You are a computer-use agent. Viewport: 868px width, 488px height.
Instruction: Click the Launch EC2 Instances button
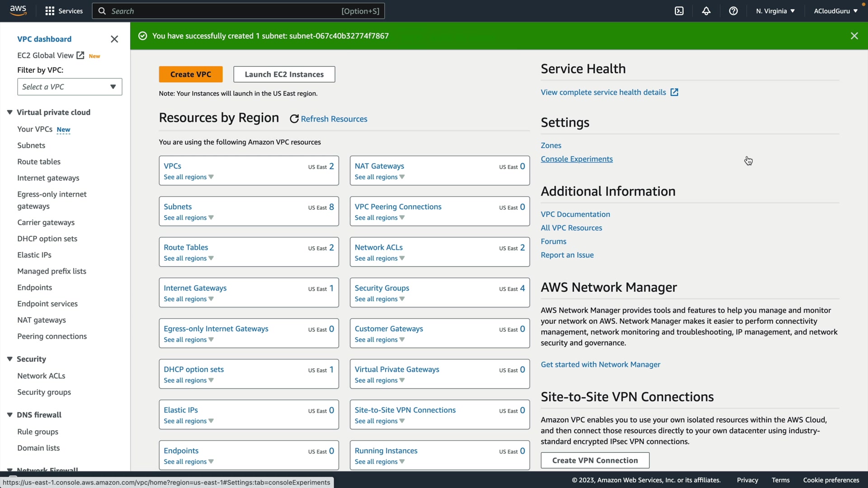pos(284,75)
